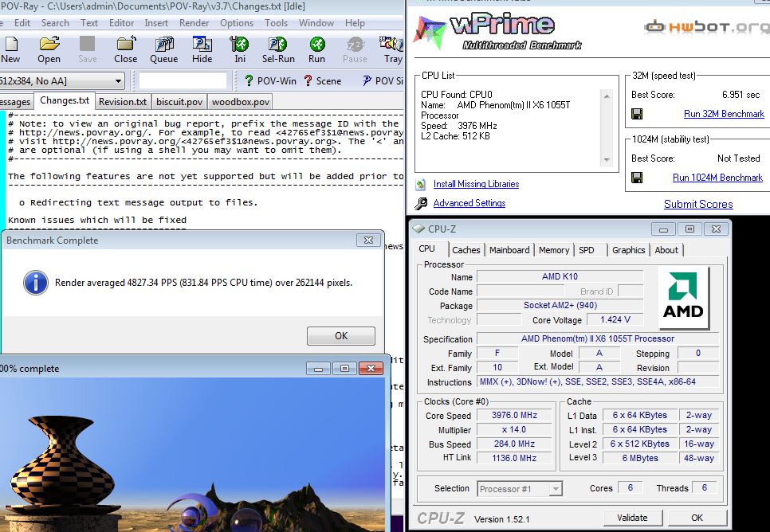This screenshot has width=770, height=532.
Task: Click the info icon in Benchmark Complete dialog
Action: [x=36, y=283]
